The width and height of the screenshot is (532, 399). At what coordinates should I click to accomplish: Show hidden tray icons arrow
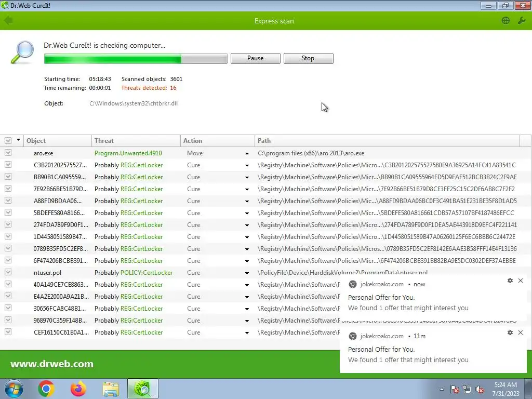point(442,389)
